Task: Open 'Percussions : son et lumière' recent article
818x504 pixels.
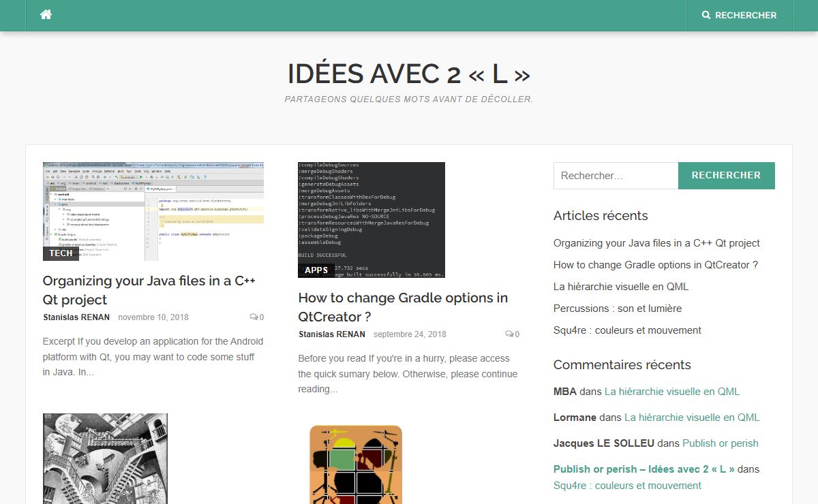Action: tap(617, 309)
